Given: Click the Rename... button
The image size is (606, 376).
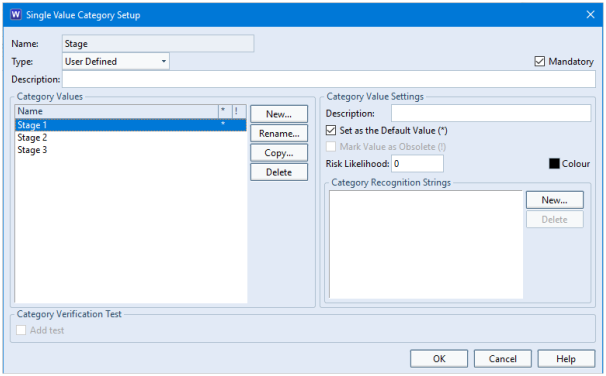Looking at the screenshot, I should (x=279, y=134).
